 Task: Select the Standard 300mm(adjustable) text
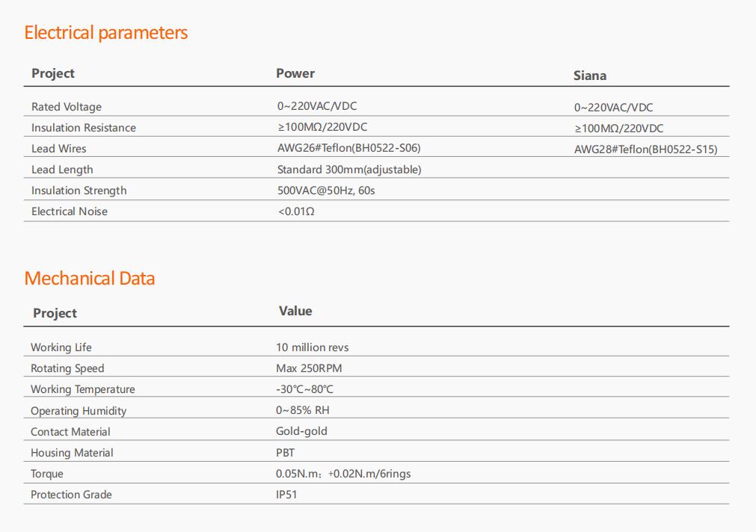click(x=349, y=170)
